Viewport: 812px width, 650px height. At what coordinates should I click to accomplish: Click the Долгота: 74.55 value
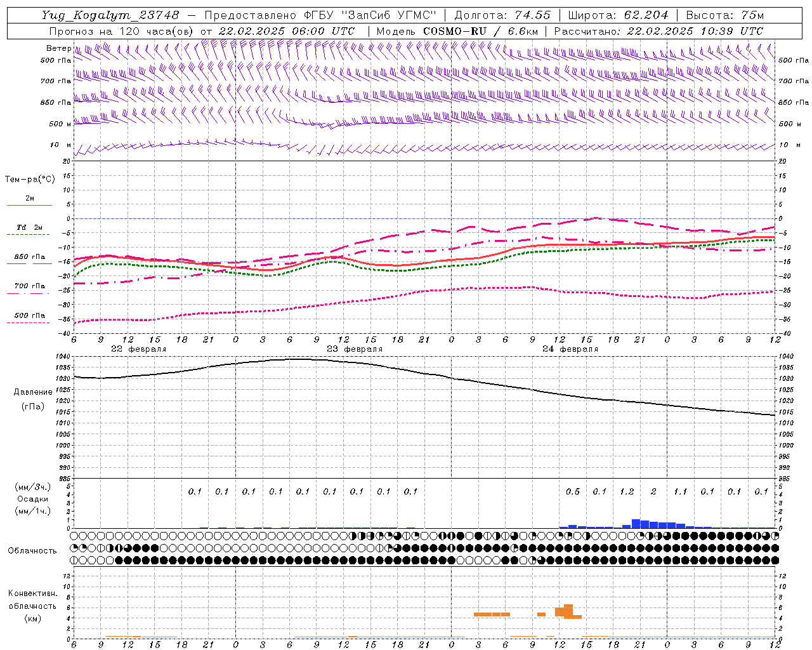tap(503, 15)
